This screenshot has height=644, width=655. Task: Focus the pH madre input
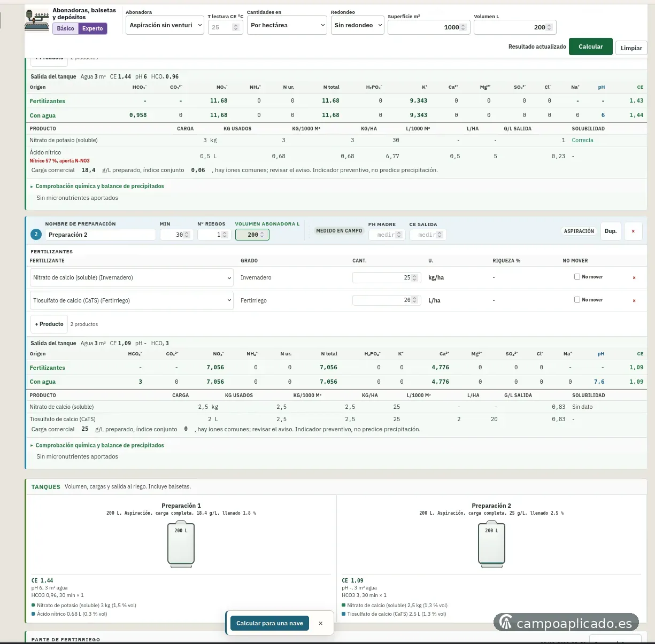(387, 235)
